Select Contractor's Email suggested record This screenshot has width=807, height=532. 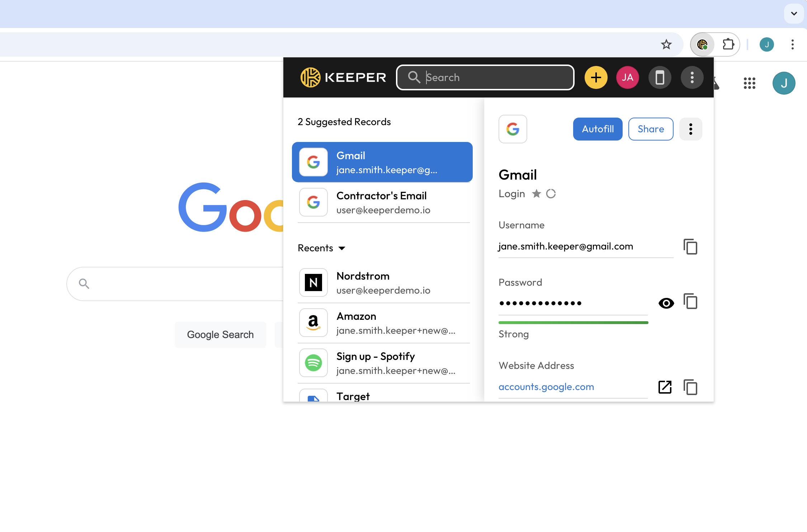pyautogui.click(x=382, y=203)
